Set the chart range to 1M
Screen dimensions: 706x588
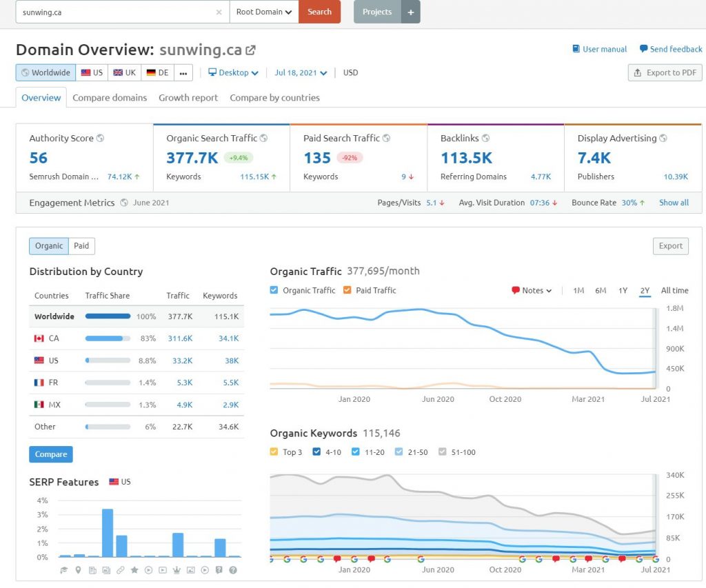click(578, 290)
